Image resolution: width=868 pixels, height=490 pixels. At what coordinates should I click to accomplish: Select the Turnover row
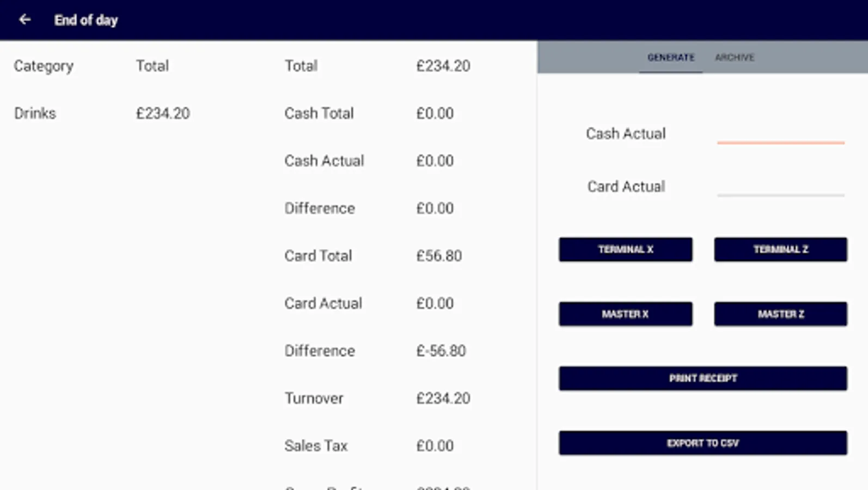[314, 398]
